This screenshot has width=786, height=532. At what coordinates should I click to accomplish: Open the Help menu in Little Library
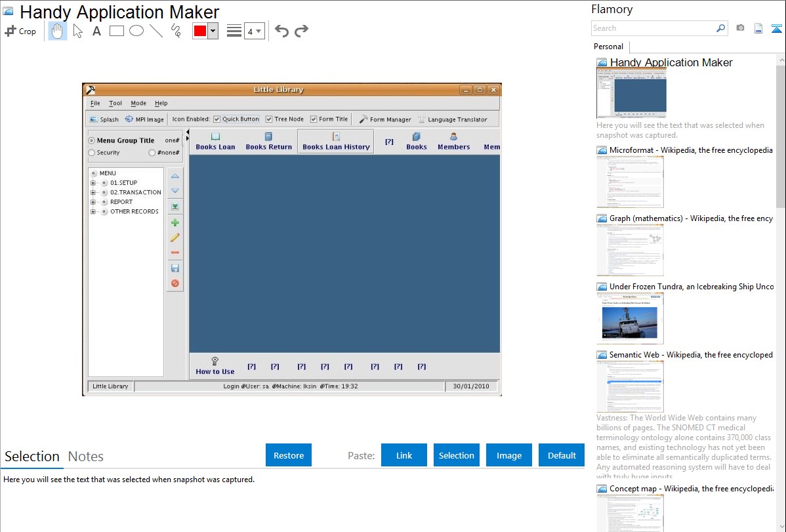tap(161, 103)
